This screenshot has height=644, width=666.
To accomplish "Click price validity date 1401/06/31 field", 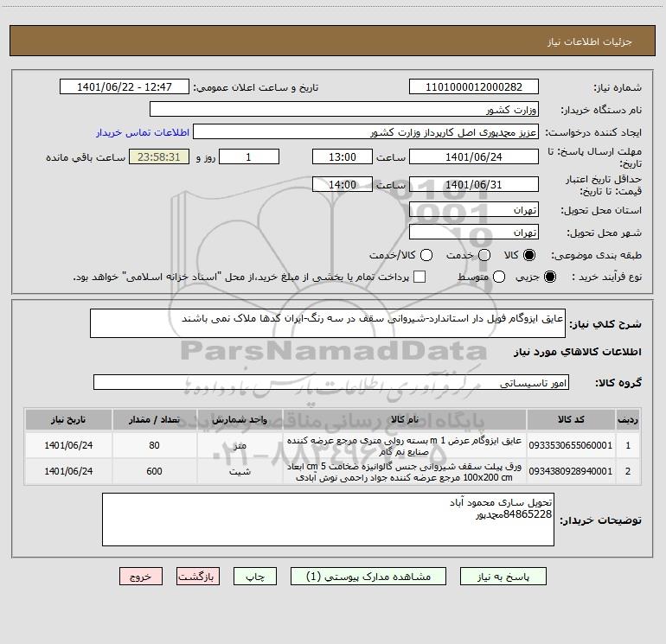I will pyautogui.click(x=474, y=184).
